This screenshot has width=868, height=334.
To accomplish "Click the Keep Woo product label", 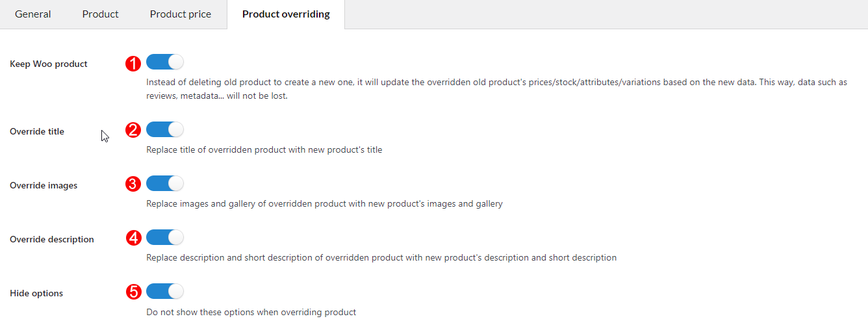I will click(49, 64).
